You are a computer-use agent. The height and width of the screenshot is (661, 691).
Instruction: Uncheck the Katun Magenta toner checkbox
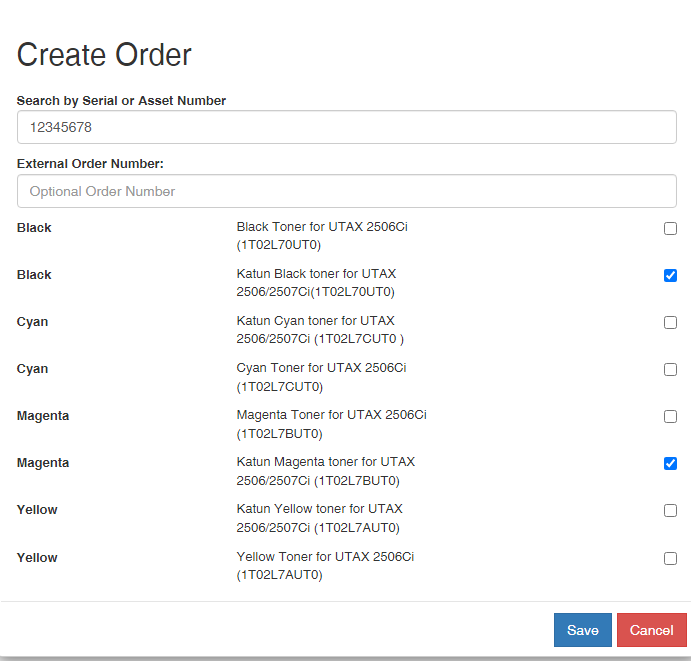coord(670,464)
